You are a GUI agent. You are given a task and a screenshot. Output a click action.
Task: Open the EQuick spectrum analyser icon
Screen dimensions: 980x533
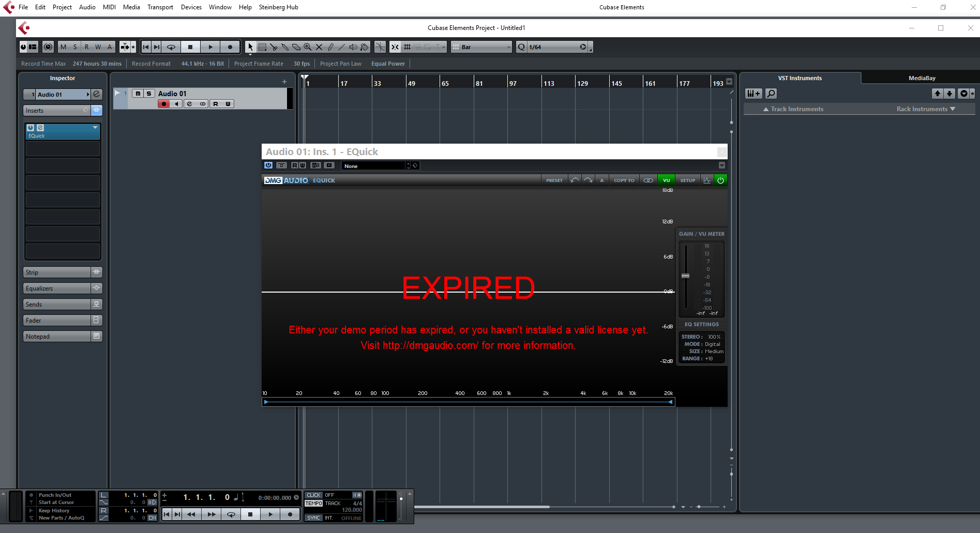point(707,180)
